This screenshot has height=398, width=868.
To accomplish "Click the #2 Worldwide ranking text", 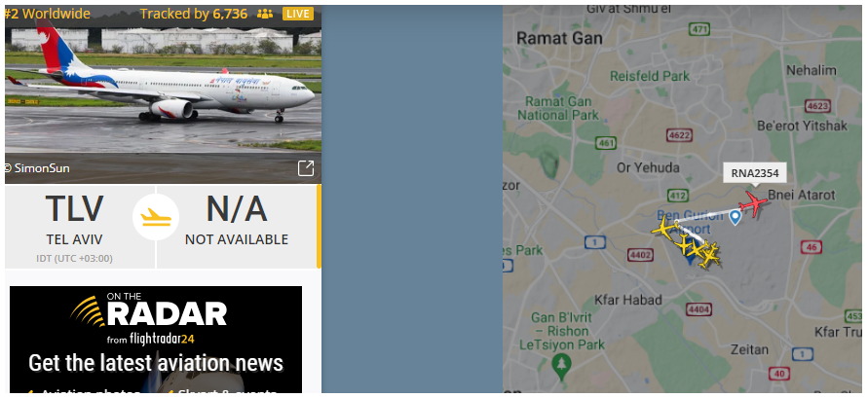I will click(48, 14).
